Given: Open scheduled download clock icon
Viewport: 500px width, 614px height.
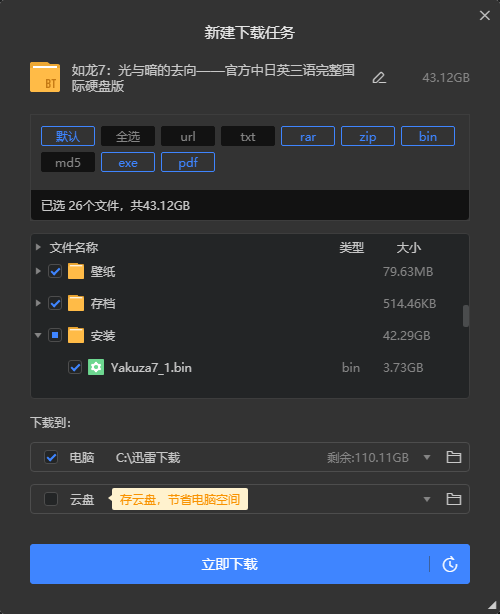Looking at the screenshot, I should click(450, 564).
